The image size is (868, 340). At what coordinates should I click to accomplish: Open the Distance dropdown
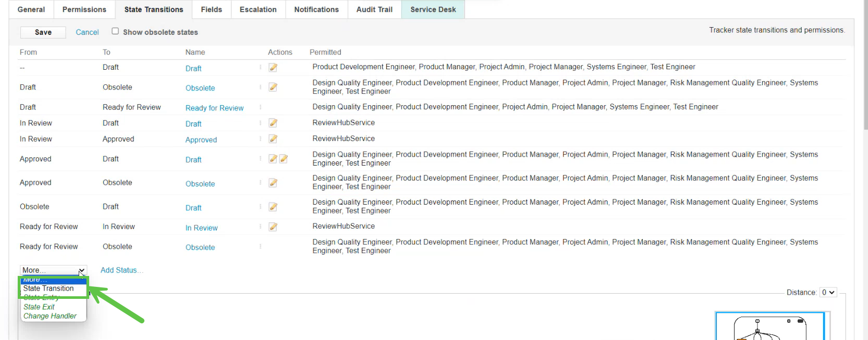[828, 293]
